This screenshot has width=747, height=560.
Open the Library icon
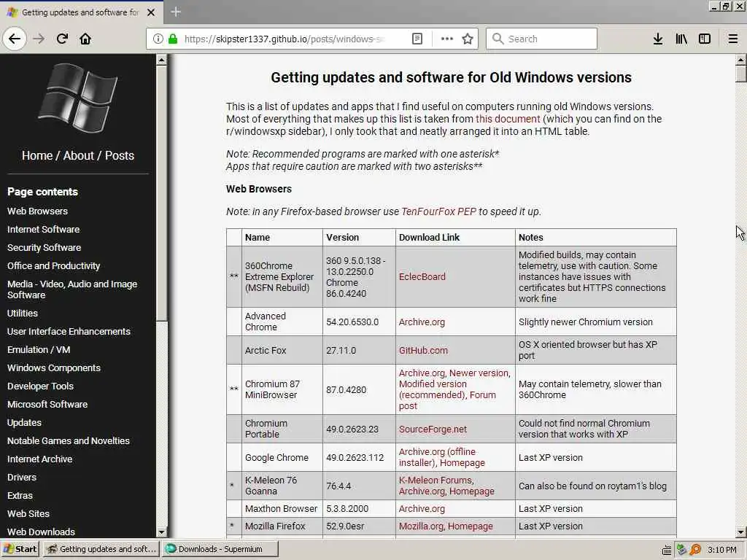681,39
